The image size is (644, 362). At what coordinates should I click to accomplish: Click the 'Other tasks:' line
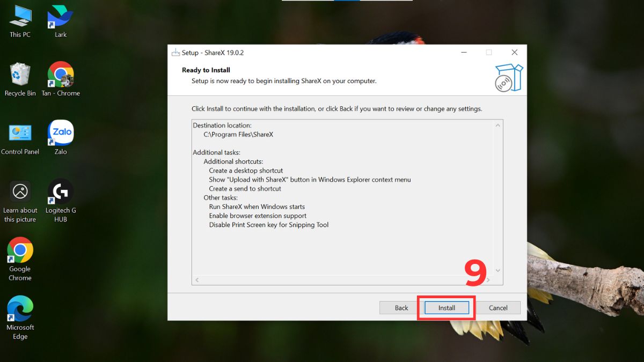pyautogui.click(x=221, y=197)
